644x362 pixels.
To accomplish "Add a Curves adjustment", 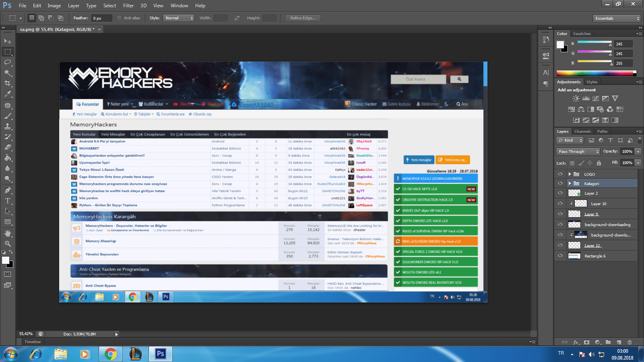I will click(596, 99).
